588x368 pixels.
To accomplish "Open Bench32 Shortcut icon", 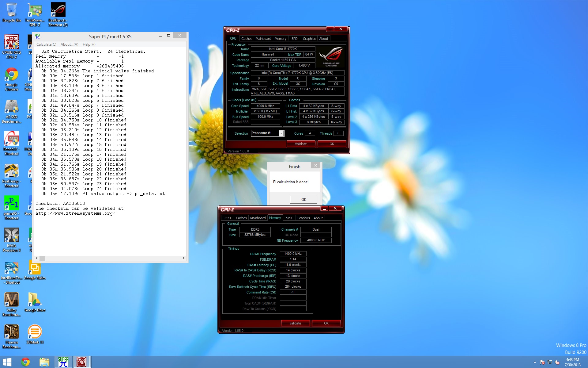I will [x=11, y=143].
